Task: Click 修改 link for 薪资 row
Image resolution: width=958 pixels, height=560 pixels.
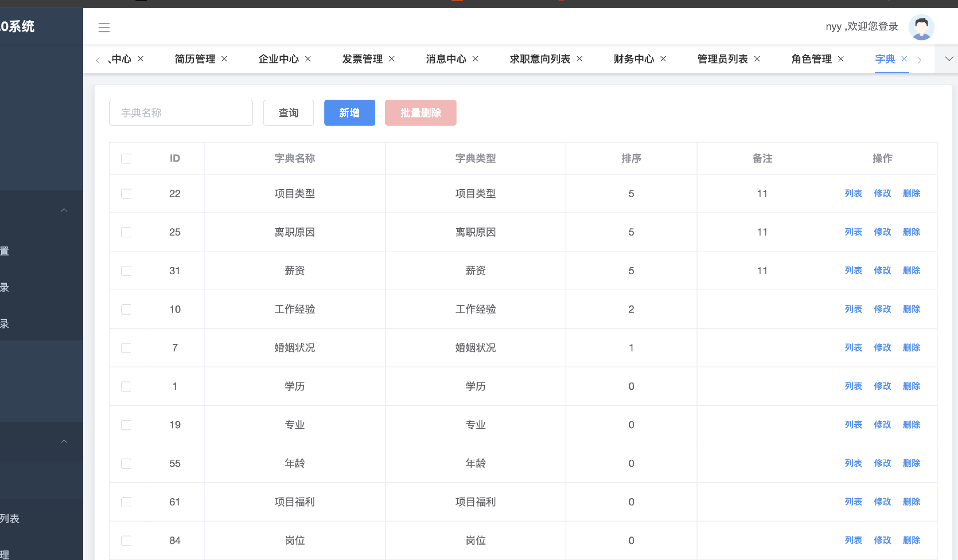Action: point(882,270)
